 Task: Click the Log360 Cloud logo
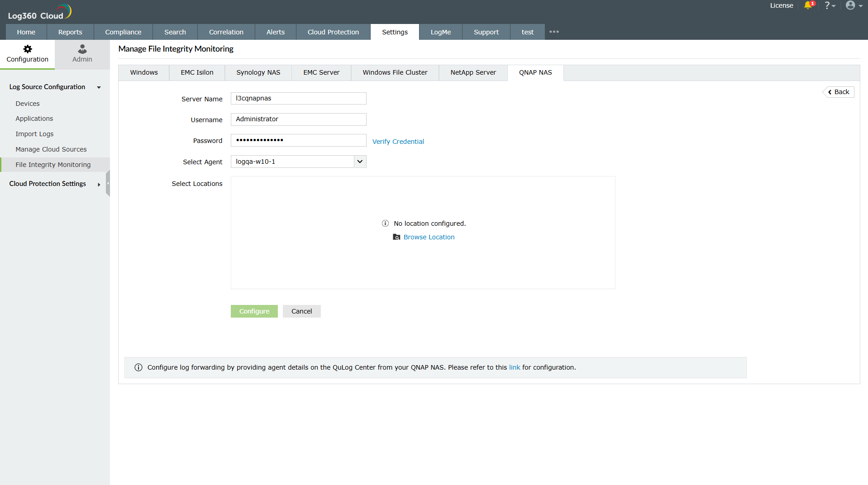38,11
